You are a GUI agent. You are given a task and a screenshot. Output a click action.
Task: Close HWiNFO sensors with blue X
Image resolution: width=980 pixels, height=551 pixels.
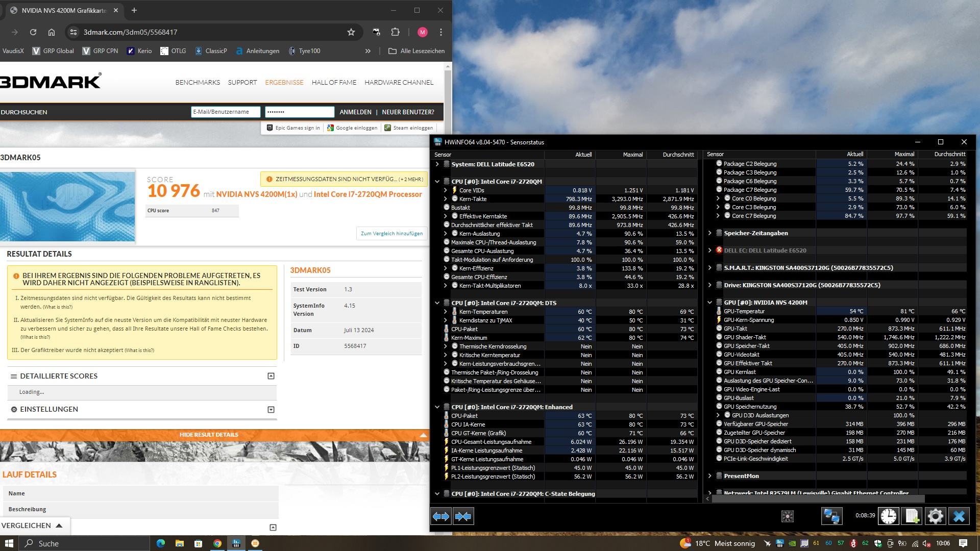[959, 516]
